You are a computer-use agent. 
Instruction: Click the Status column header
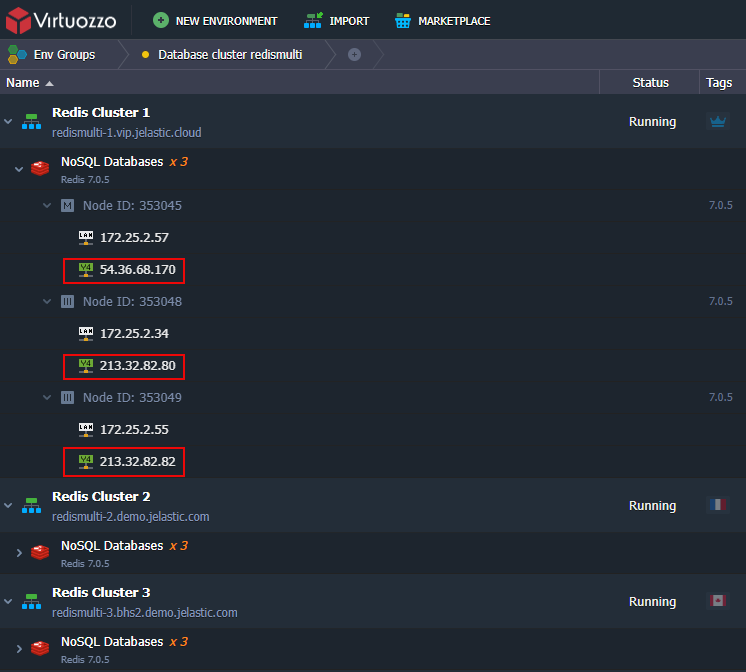(x=650, y=83)
